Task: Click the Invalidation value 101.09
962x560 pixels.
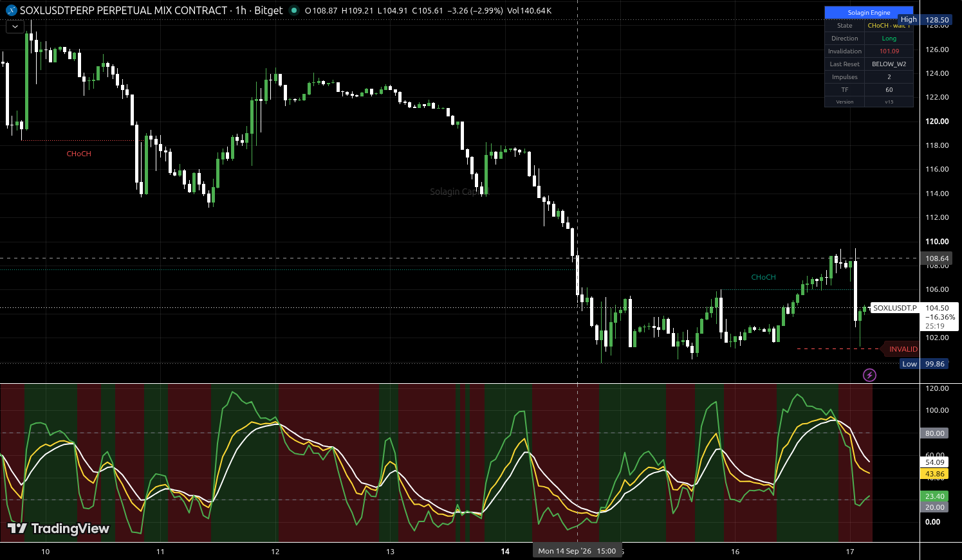Action: [x=889, y=51]
